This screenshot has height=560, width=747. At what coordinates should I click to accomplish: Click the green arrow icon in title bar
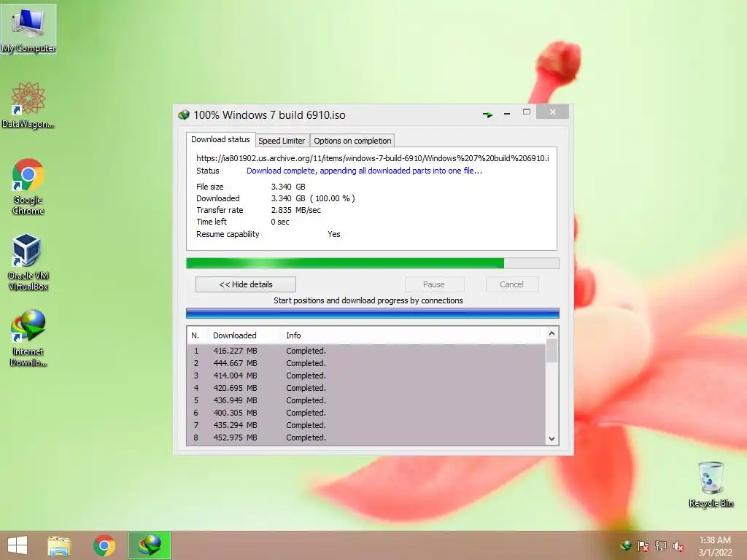point(487,114)
